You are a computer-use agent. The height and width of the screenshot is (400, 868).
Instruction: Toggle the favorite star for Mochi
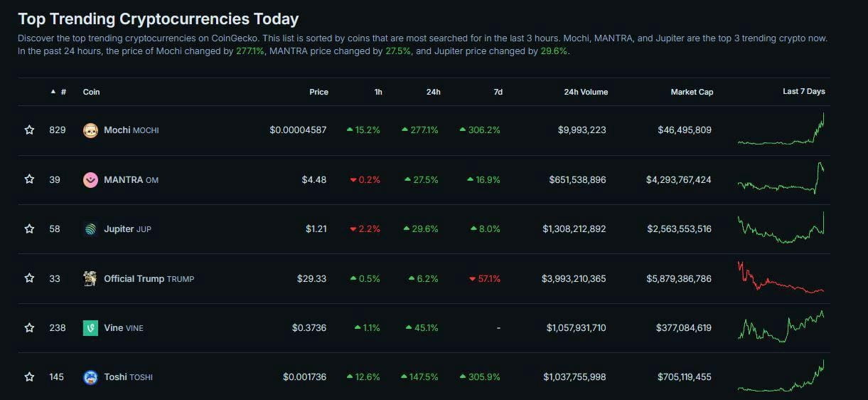coord(29,130)
